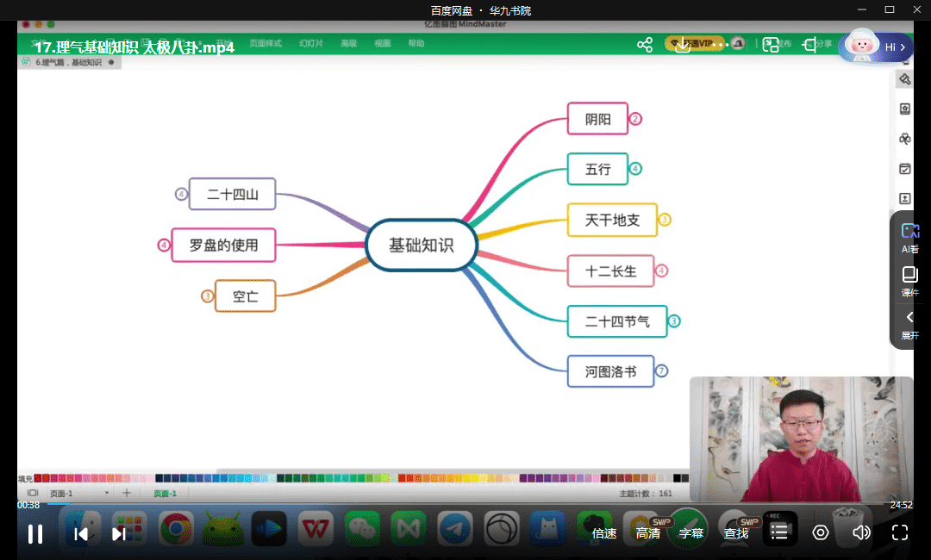Open the 倍速 playback speed menu
This screenshot has height=560, width=931.
pyautogui.click(x=604, y=533)
